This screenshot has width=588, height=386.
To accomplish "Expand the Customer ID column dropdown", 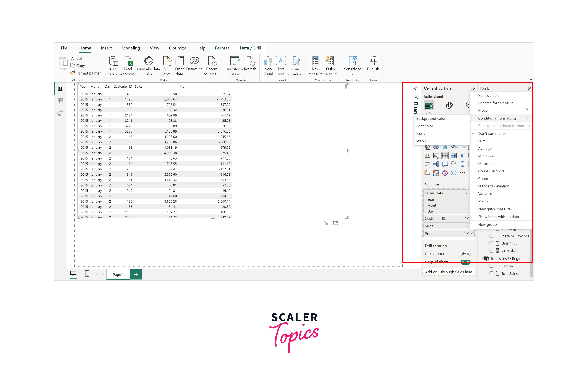I will click(x=467, y=219).
